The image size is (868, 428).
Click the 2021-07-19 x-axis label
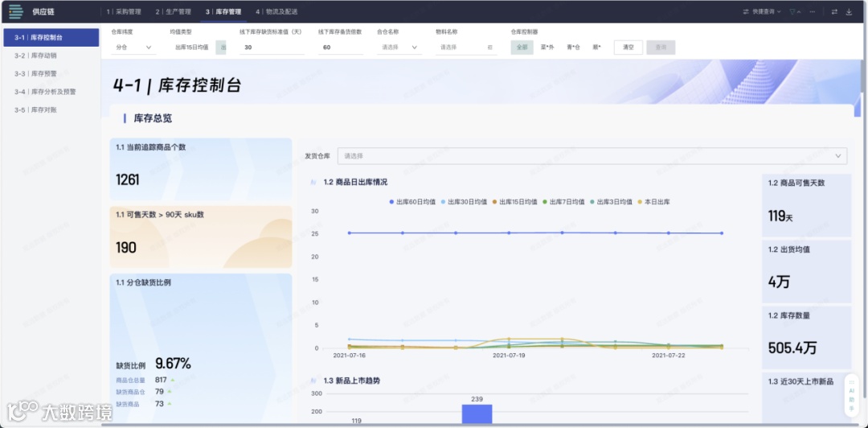[x=509, y=356]
